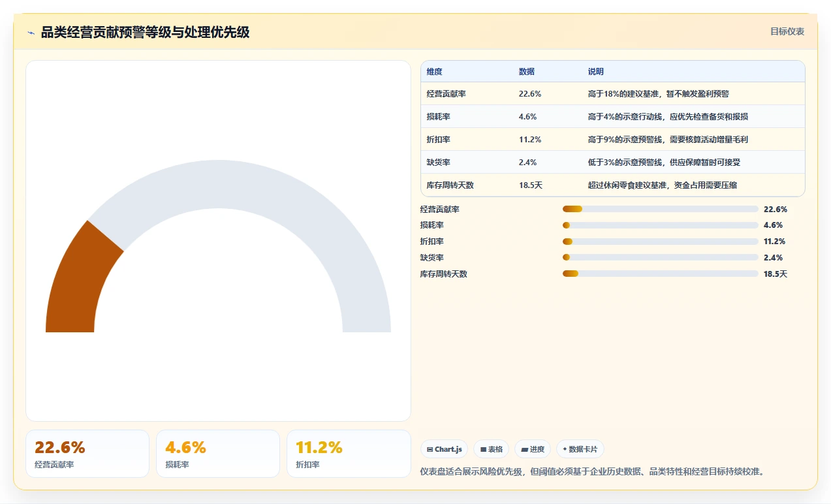Screen dimensions: 831x504
Task: Select the 库存周转天数 table row label
Action: tap(450, 185)
